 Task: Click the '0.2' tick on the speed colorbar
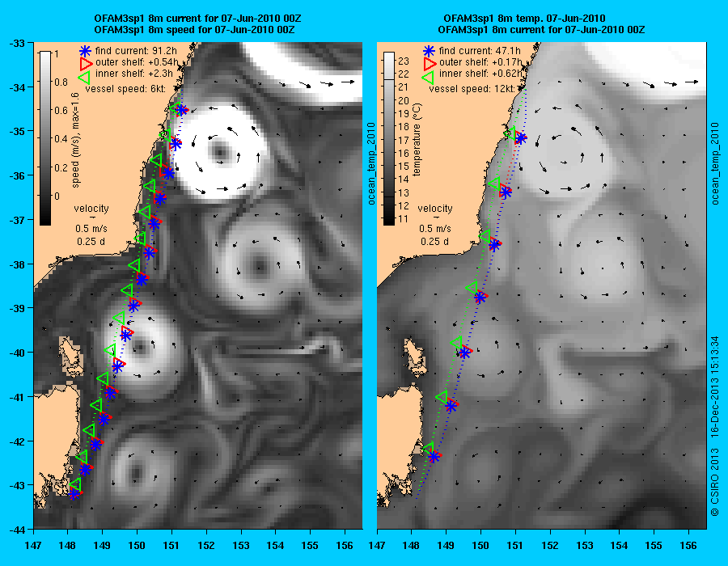tap(61, 167)
